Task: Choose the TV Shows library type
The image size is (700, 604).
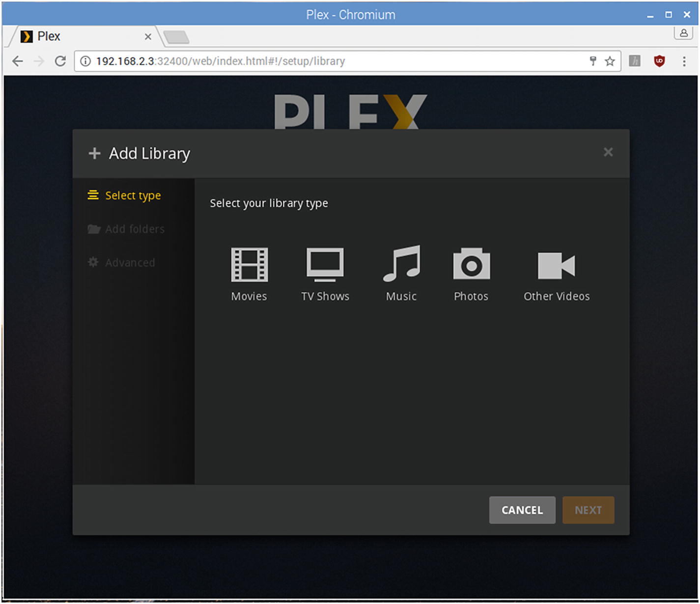Action: 325,274
